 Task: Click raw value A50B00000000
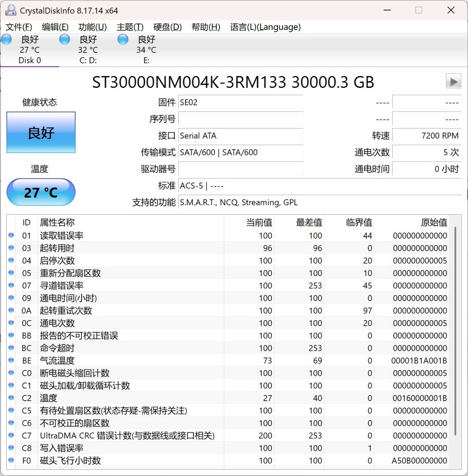(420, 460)
